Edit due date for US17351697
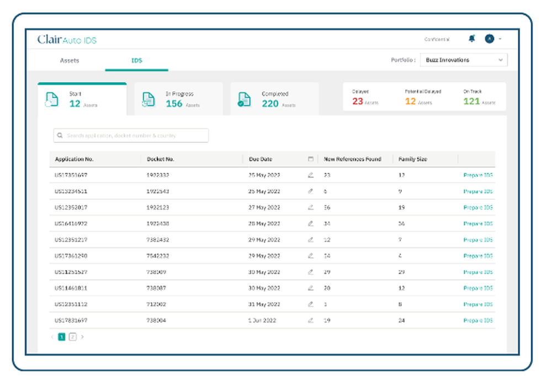This screenshot has height=392, width=552. pos(310,175)
